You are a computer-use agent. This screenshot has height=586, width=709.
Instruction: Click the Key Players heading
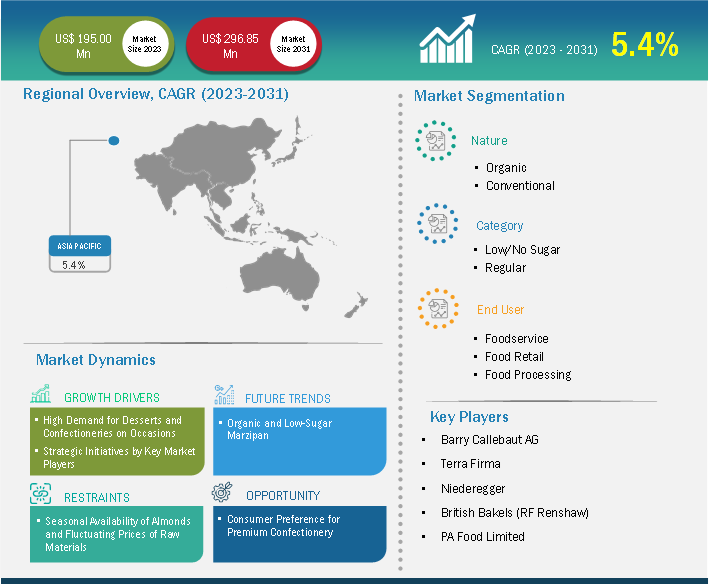(x=469, y=417)
